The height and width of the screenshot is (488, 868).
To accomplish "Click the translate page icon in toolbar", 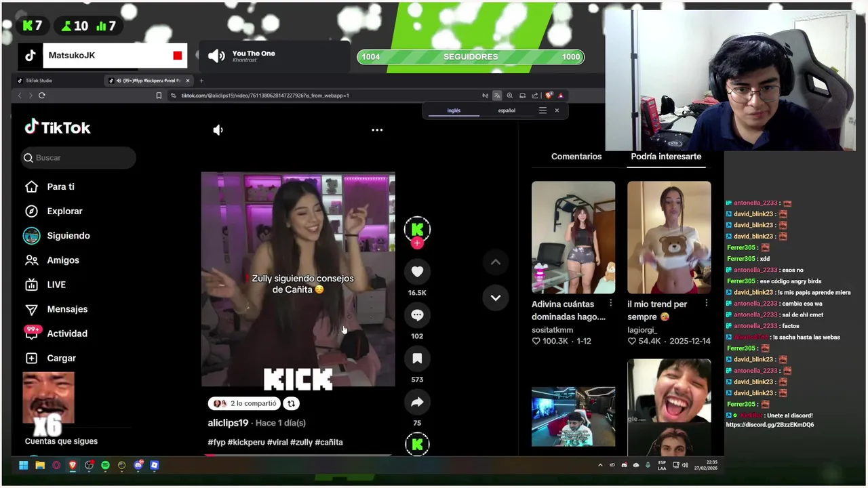I will pos(497,96).
